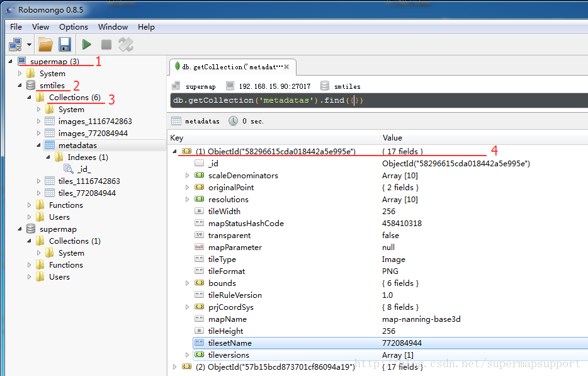The image size is (588, 376).
Task: Click the tiles_772084944 table icon
Action: (x=50, y=193)
